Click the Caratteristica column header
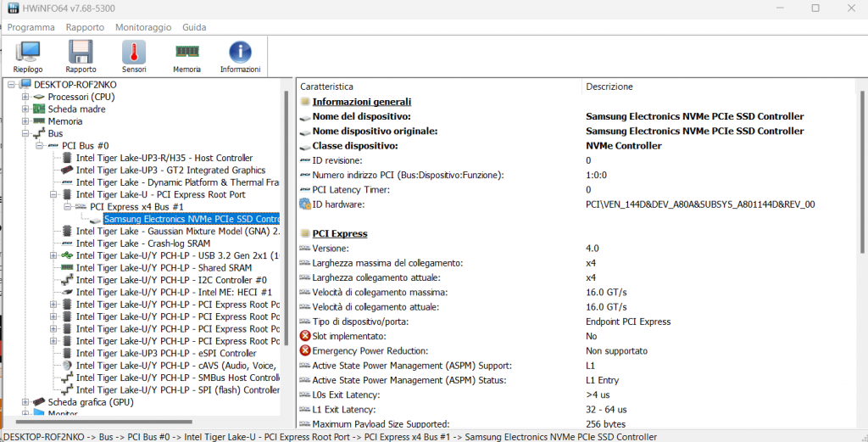The width and height of the screenshot is (868, 442). (326, 87)
